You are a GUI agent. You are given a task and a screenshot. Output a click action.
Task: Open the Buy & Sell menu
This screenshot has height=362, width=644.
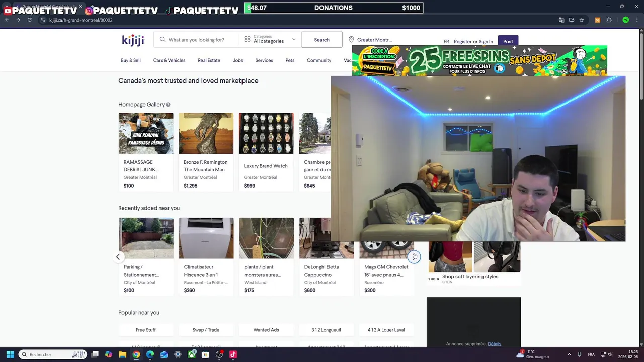[131, 60]
